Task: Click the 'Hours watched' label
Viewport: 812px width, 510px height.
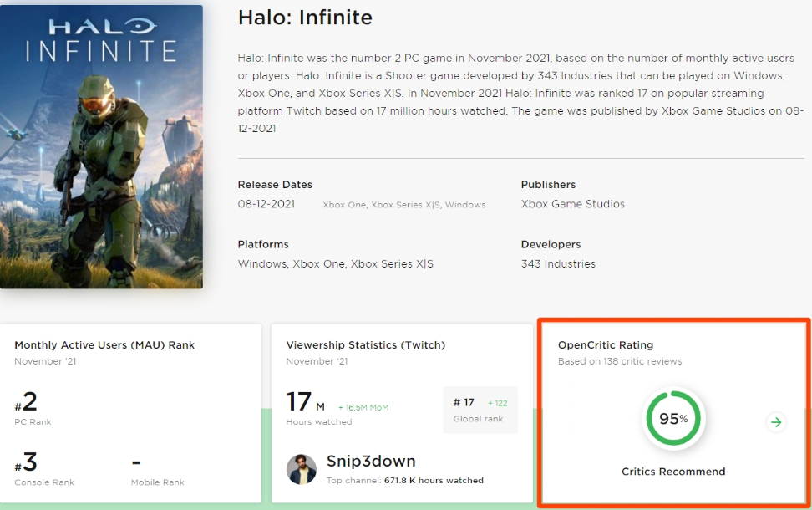Action: tap(319, 422)
